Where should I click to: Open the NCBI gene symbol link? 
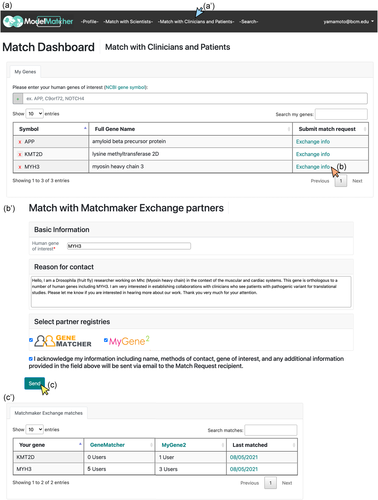(x=125, y=87)
